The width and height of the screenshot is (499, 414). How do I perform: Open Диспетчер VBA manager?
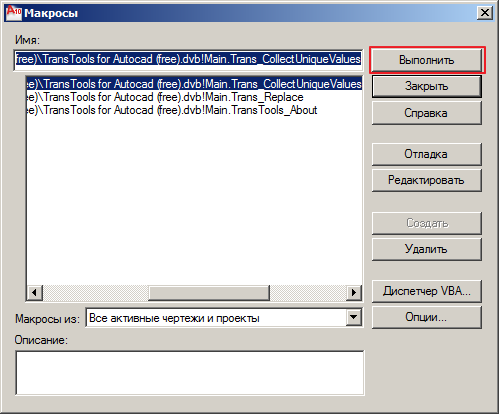[x=427, y=291]
